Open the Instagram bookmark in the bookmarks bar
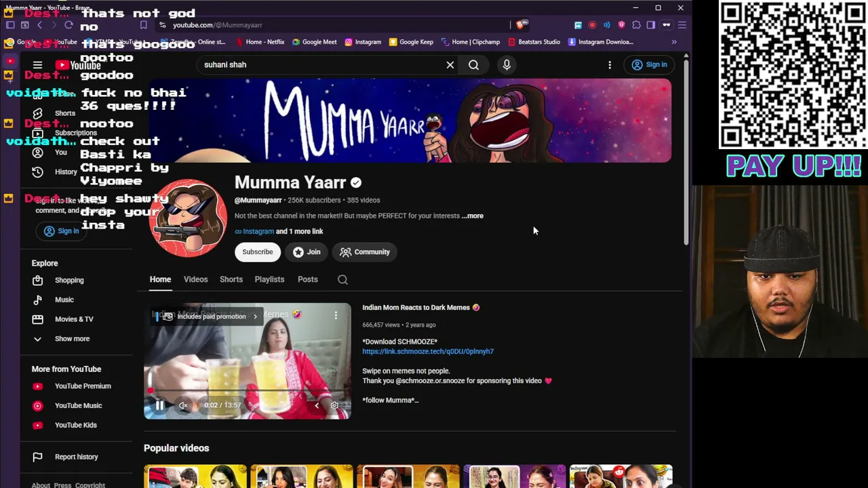Image resolution: width=868 pixels, height=488 pixels. 363,42
